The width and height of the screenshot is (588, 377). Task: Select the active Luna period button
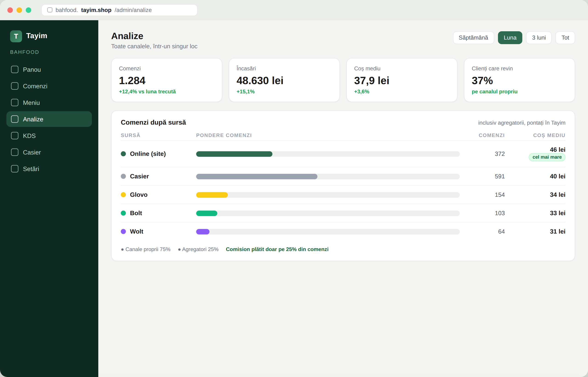point(510,38)
